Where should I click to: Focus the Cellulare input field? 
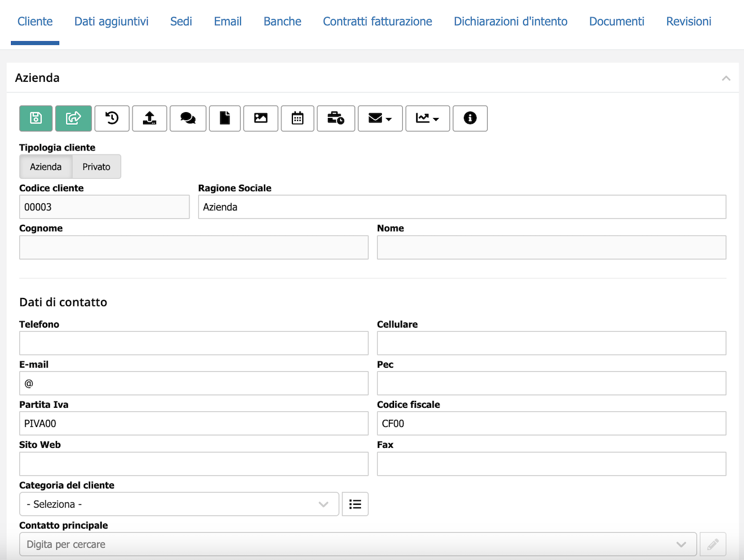552,343
